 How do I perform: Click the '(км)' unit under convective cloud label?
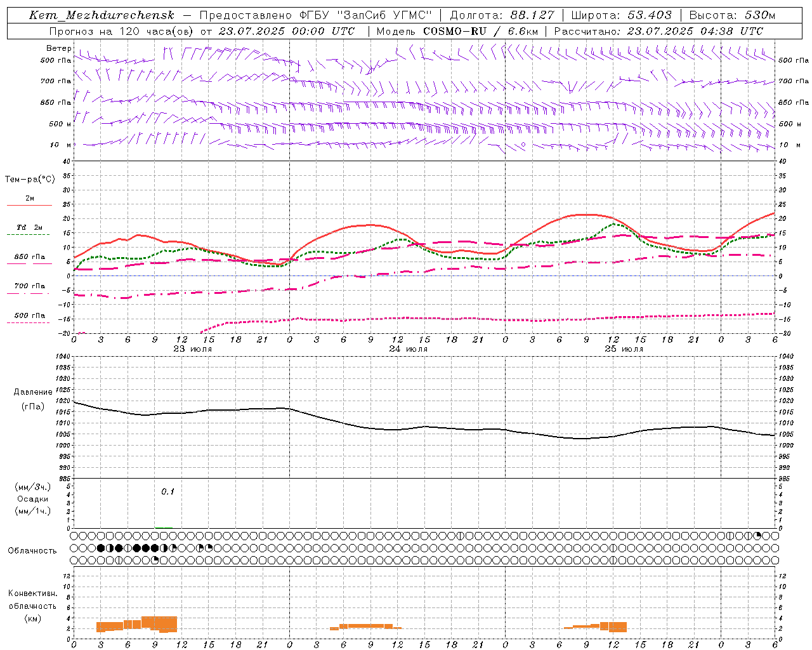pyautogui.click(x=32, y=618)
